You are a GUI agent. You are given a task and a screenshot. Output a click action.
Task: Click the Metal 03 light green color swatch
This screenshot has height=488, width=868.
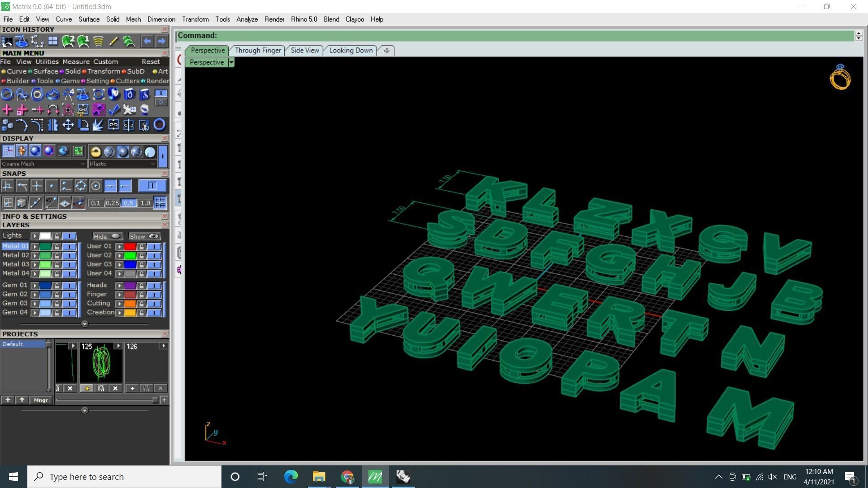click(x=45, y=264)
